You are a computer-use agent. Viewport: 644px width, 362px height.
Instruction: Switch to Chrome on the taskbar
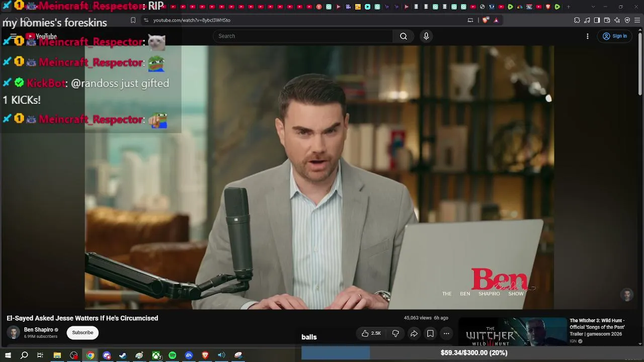coord(90,355)
